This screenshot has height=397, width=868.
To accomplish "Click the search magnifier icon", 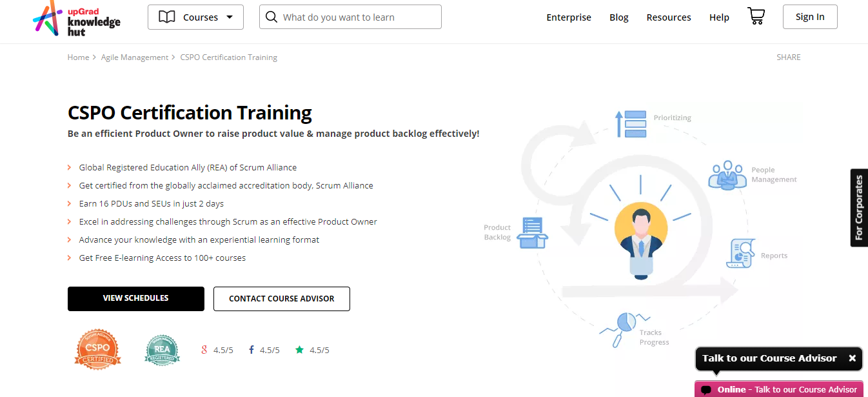I will pyautogui.click(x=271, y=17).
